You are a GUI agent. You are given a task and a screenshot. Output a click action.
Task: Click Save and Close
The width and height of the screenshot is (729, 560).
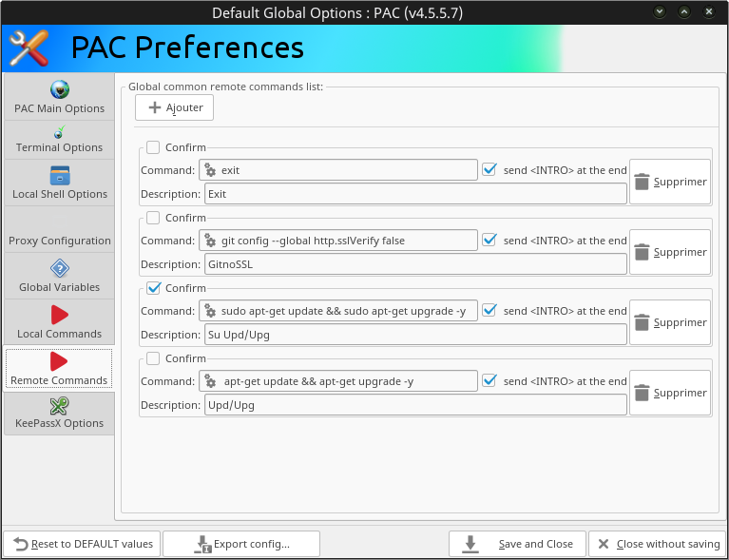[517, 544]
